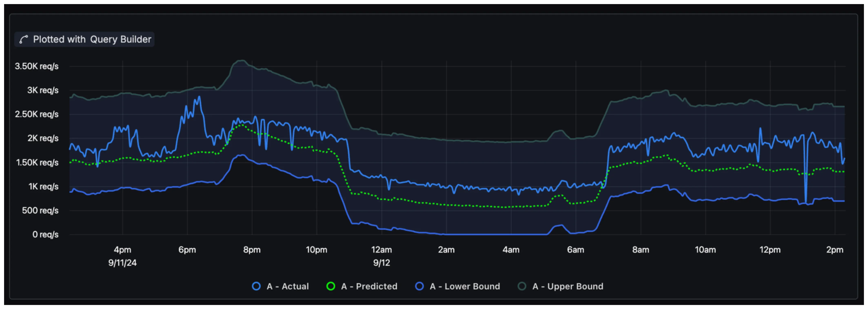
Task: Click the '1.50K req/s' y-axis label
Action: pos(37,162)
